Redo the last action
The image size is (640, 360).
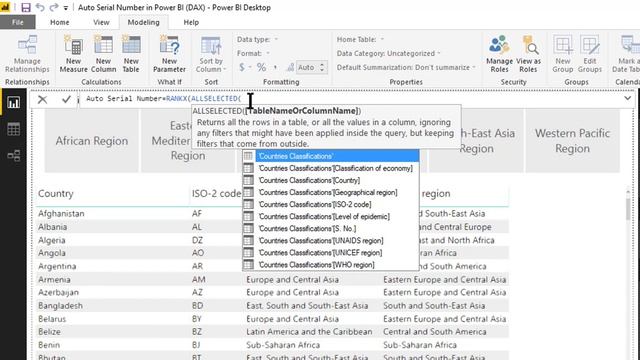point(53,7)
